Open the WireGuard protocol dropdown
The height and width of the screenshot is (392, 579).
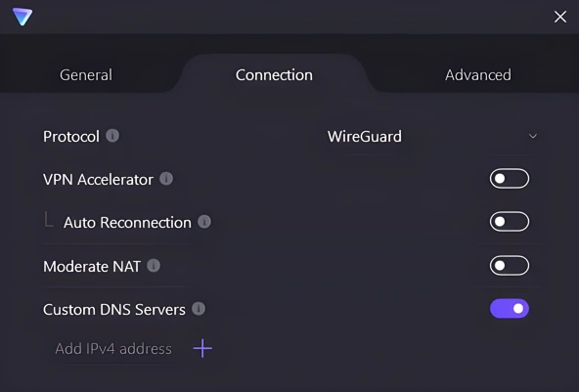pos(431,137)
